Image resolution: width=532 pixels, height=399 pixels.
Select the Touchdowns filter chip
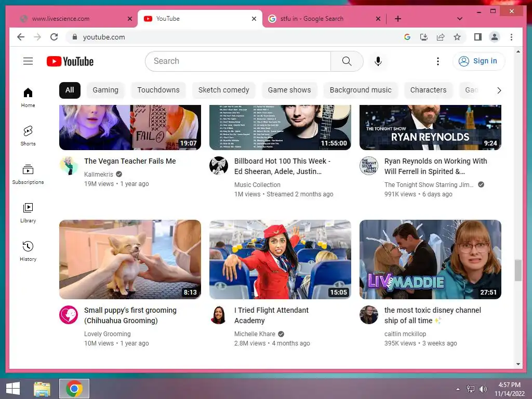pos(158,90)
